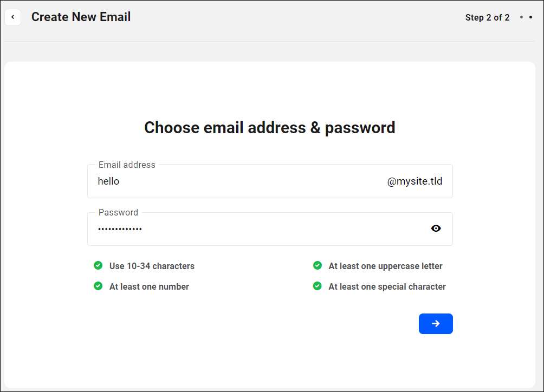Click the 'Choose email address & password' title
Viewport: 544px width, 392px height.
269,127
